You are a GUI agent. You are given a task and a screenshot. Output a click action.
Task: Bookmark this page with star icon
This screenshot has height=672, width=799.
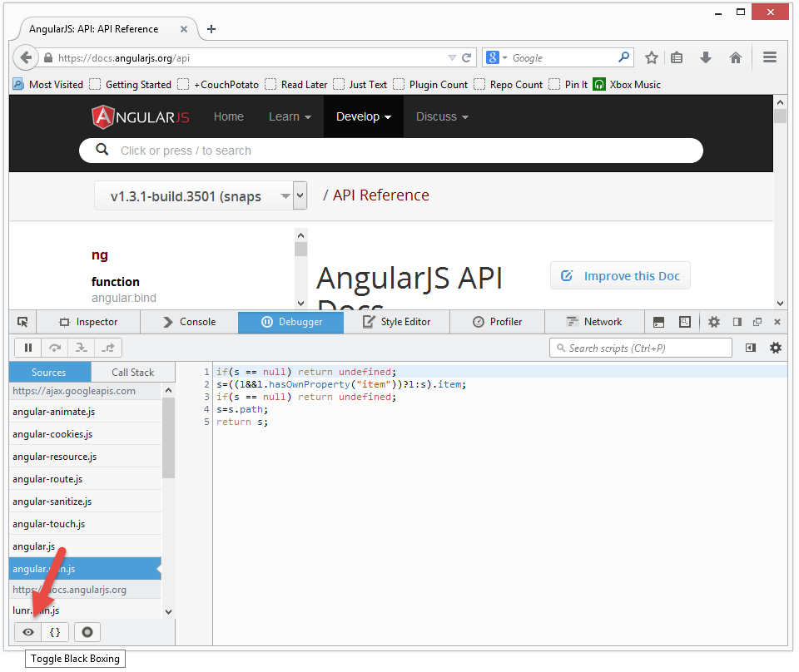[651, 57]
